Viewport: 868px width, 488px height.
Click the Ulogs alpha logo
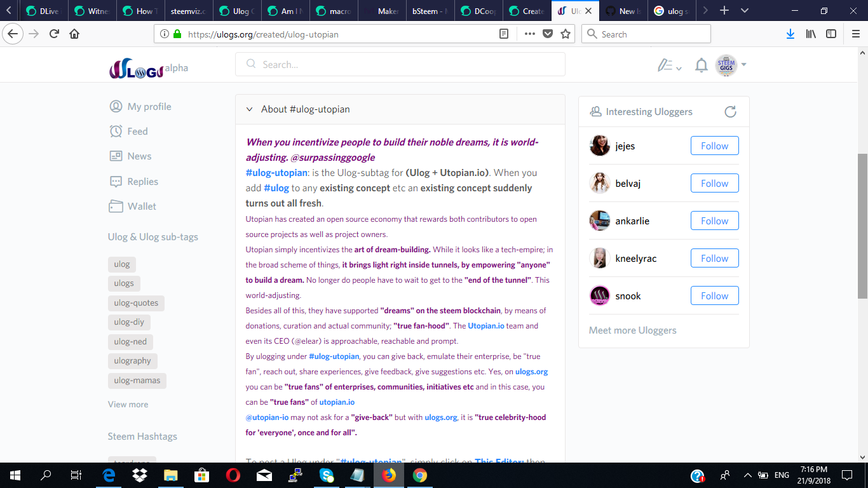[148, 69]
